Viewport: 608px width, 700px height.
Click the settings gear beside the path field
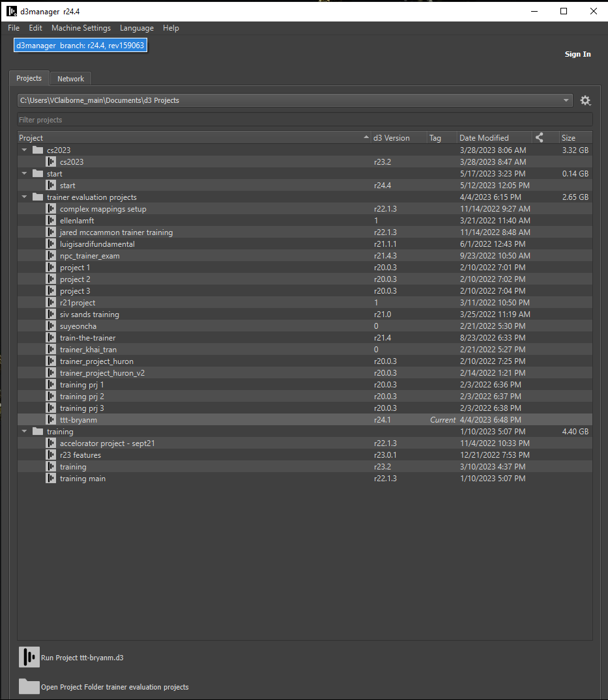click(585, 100)
